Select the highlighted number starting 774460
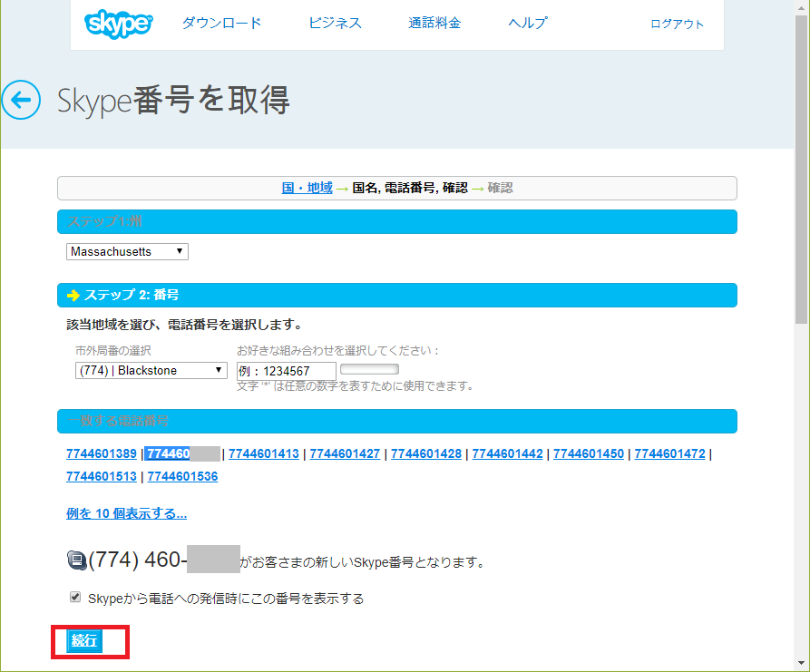 [x=182, y=453]
